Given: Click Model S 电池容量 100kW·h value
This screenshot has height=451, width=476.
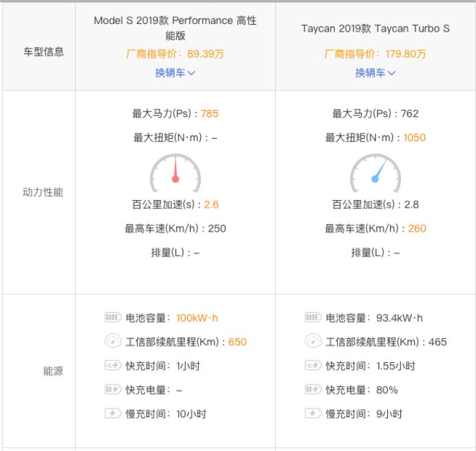Looking at the screenshot, I should (197, 318).
